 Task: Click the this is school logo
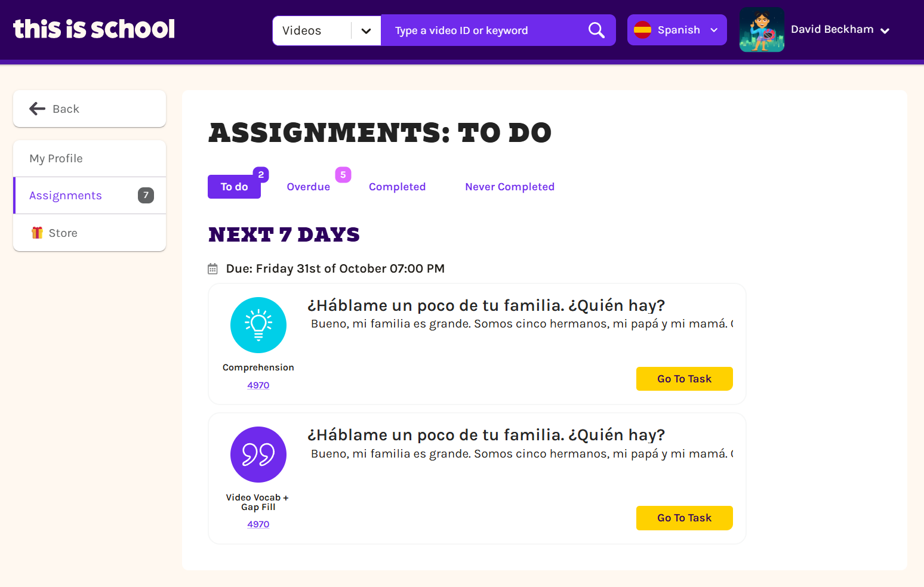[94, 29]
